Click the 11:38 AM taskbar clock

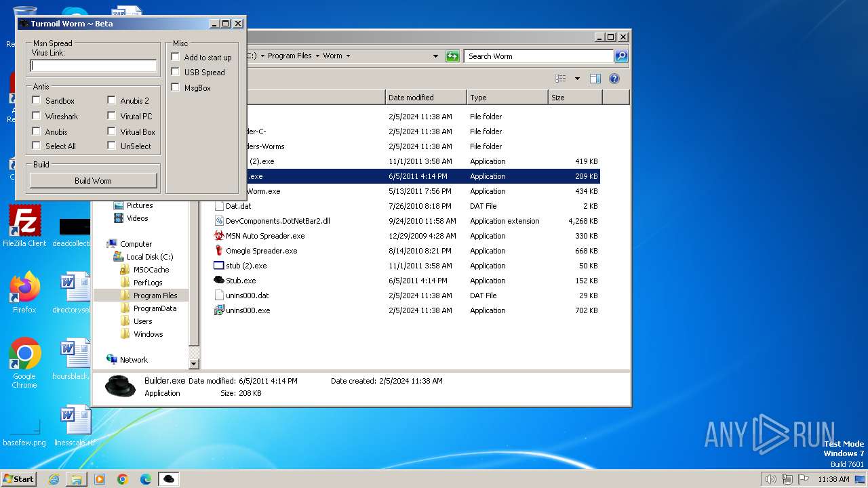833,479
